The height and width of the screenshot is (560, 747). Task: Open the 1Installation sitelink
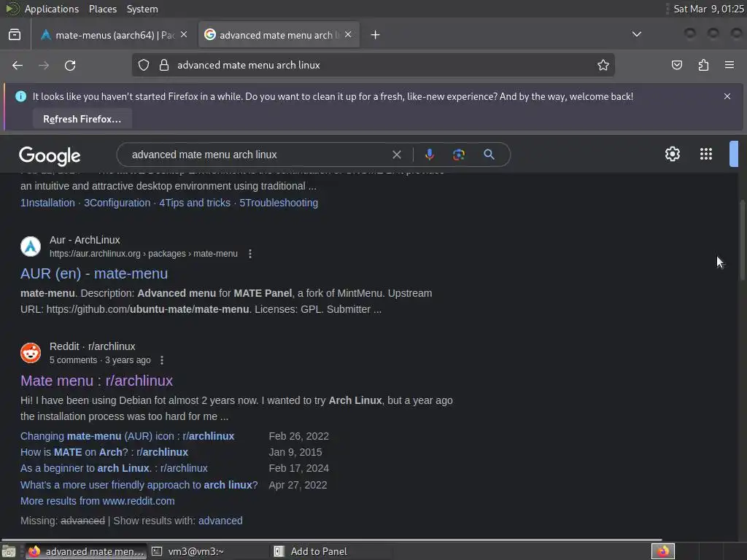coord(47,203)
